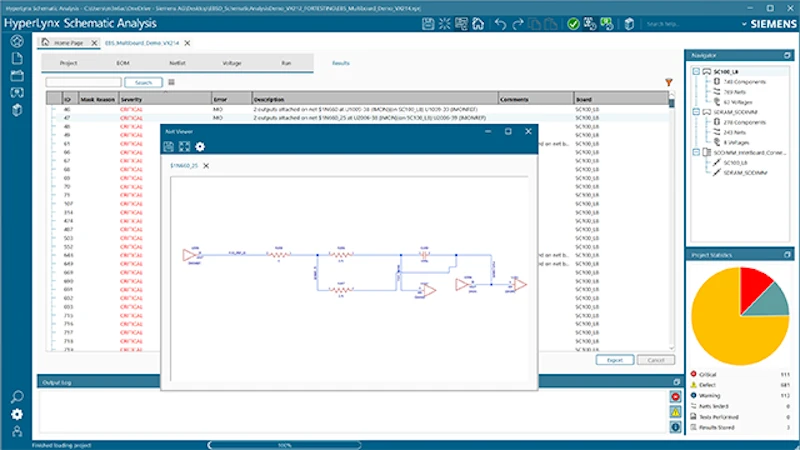Click the Export button below the table

615,360
